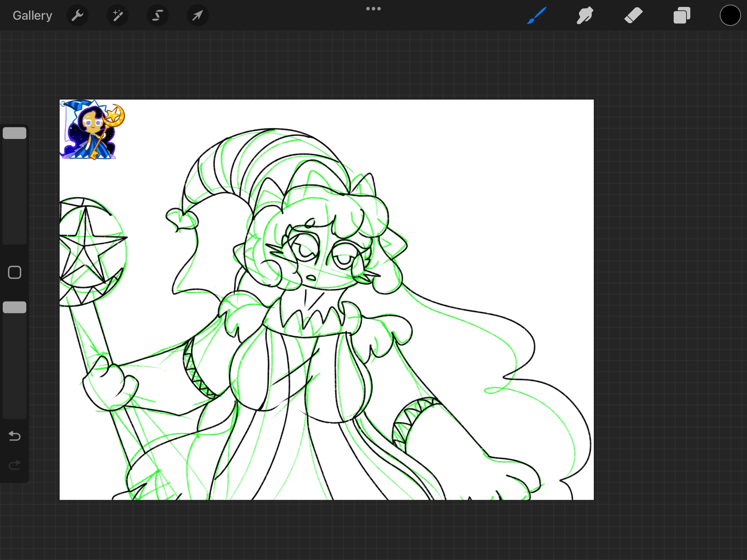Screen dimensions: 747x560
Task: Tap the Gallery text label
Action: 32,15
